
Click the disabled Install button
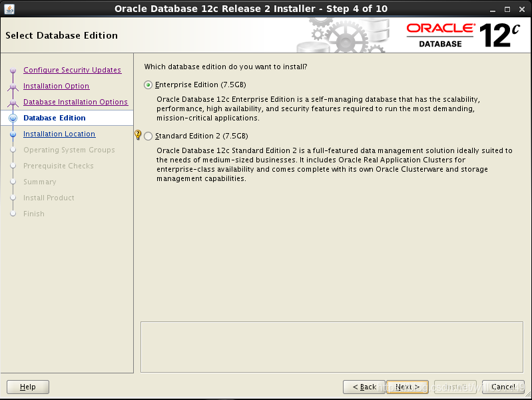(455, 387)
